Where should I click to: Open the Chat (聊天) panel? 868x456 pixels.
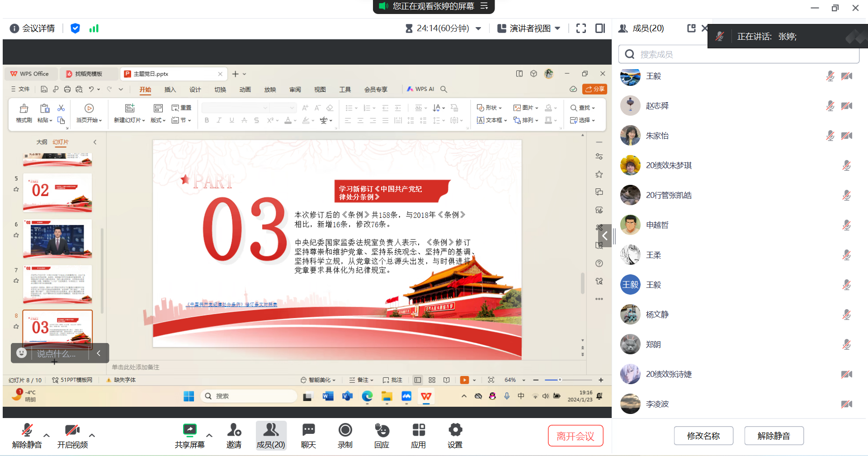click(x=308, y=431)
